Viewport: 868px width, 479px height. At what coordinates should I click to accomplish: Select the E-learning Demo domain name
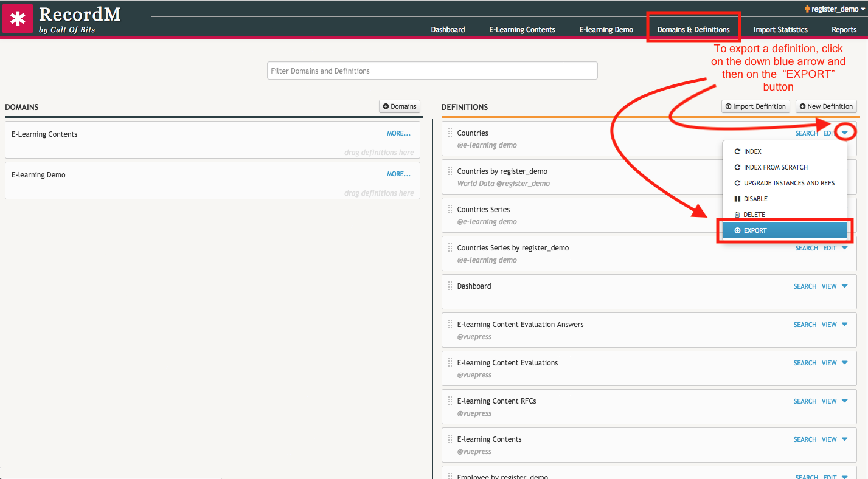(x=38, y=175)
